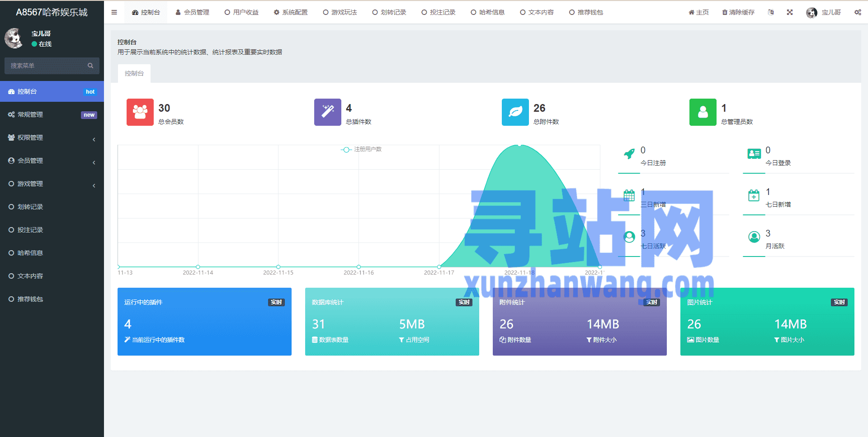Click the calendar icon for 三日新增
The width and height of the screenshot is (868, 437).
[629, 195]
